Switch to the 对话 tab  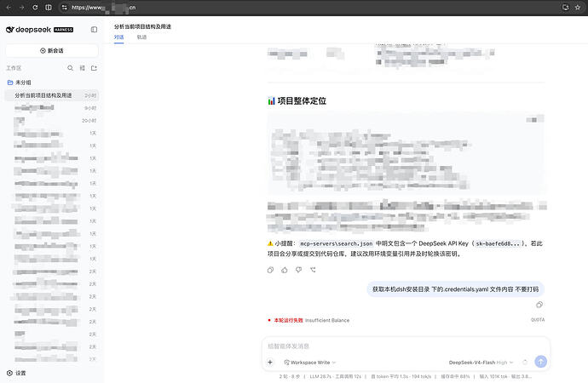[x=118, y=37]
